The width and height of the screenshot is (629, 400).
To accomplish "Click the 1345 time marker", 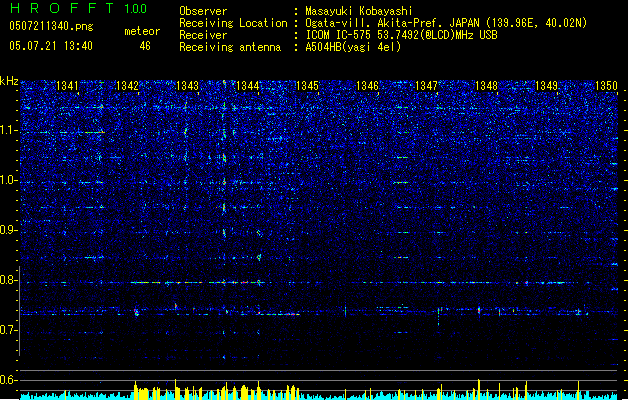I will 307,86.
